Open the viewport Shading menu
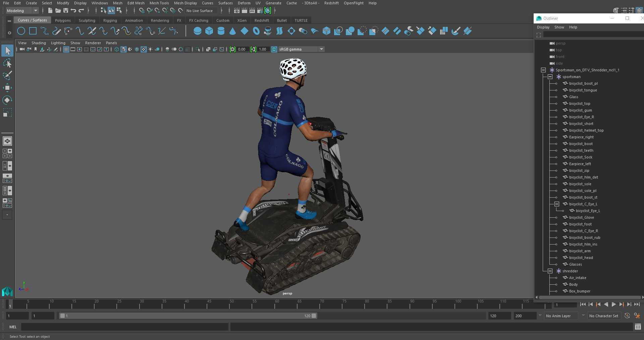 coord(39,43)
